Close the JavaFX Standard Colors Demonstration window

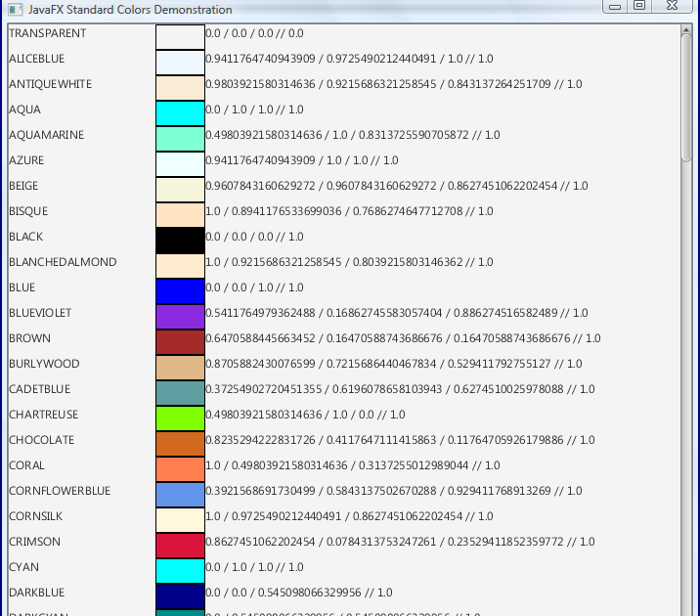(672, 6)
